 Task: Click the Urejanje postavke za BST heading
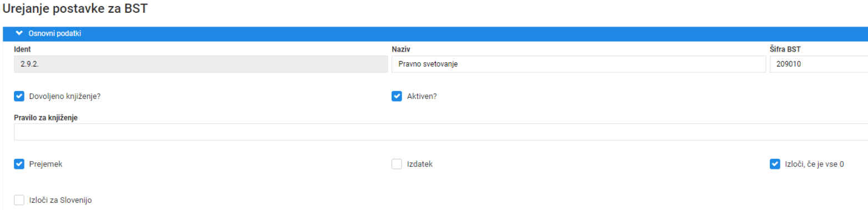pyautogui.click(x=75, y=9)
